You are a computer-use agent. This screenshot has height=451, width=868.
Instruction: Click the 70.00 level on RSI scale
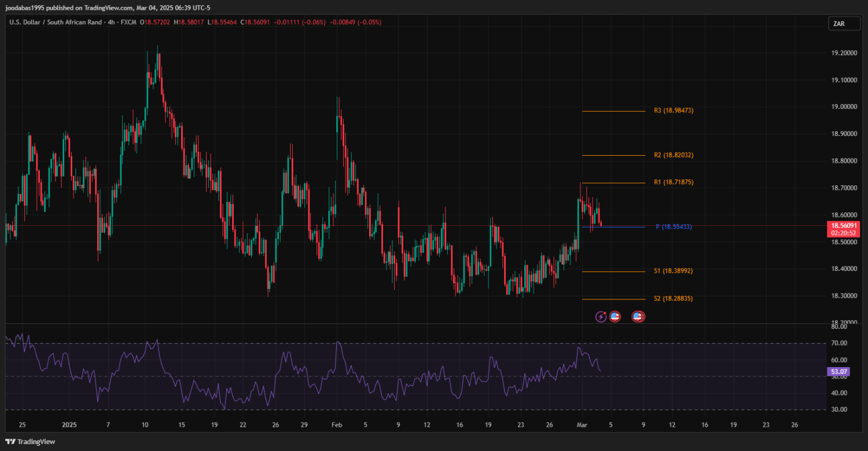(839, 343)
